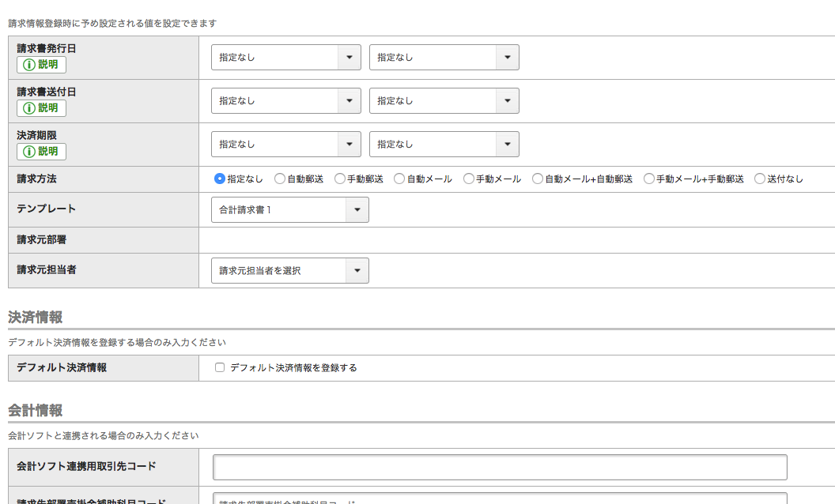This screenshot has height=504, width=835.
Task: Click 説明 info button under 請求書発行日
Action: click(41, 65)
